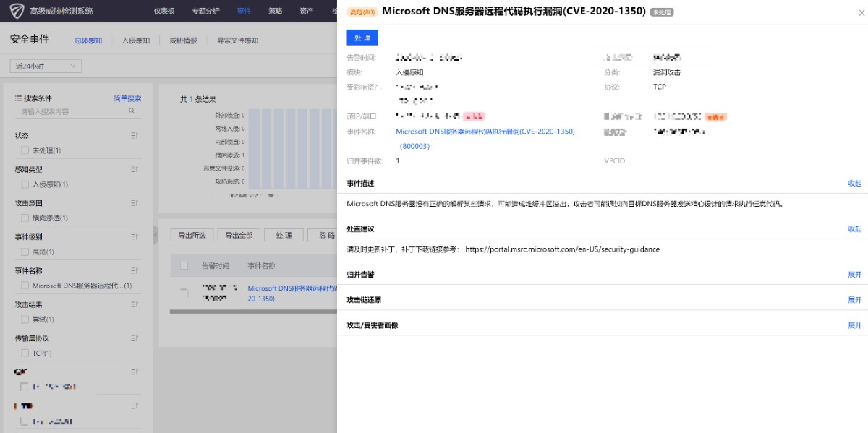Click the 横向渗透: 1 chart label
Image resolution: width=868 pixels, height=433 pixels.
tap(230, 155)
